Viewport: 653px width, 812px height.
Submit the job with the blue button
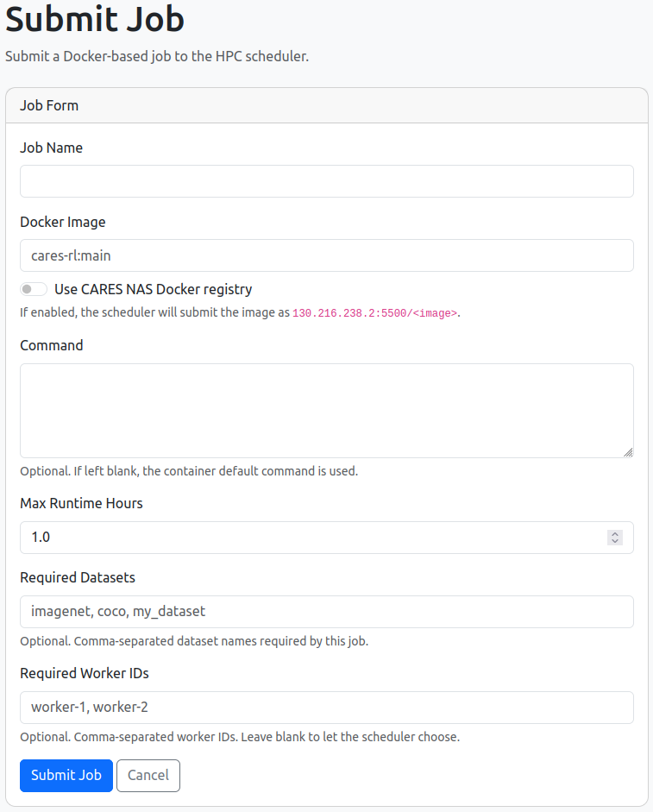click(x=66, y=776)
